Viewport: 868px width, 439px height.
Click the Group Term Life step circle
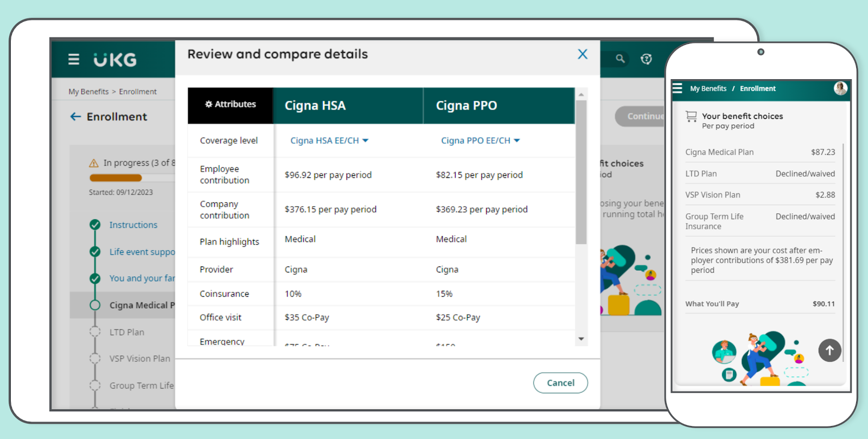(x=95, y=385)
